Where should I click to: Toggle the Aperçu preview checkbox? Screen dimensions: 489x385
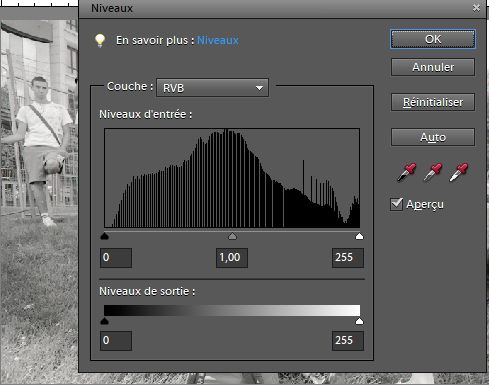coord(396,204)
